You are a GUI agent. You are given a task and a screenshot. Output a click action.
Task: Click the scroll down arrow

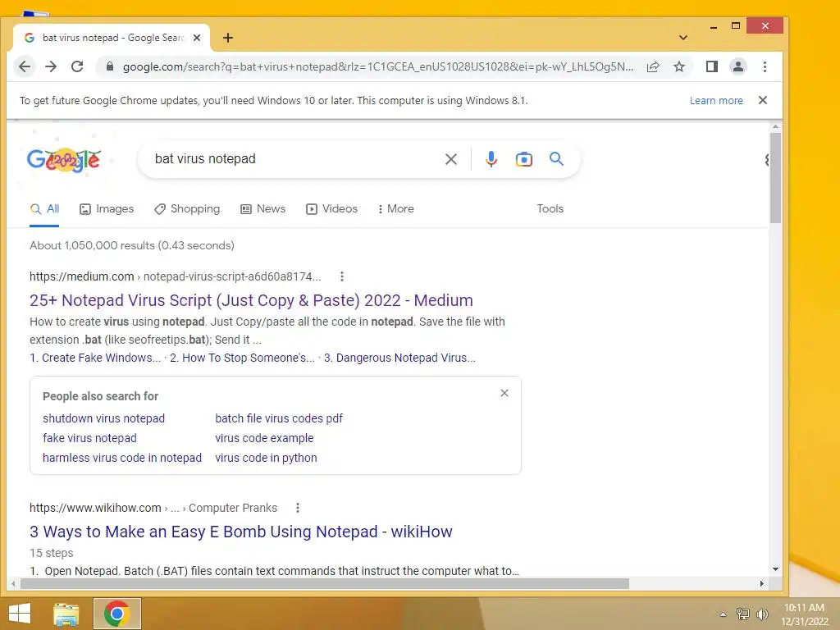pos(775,569)
